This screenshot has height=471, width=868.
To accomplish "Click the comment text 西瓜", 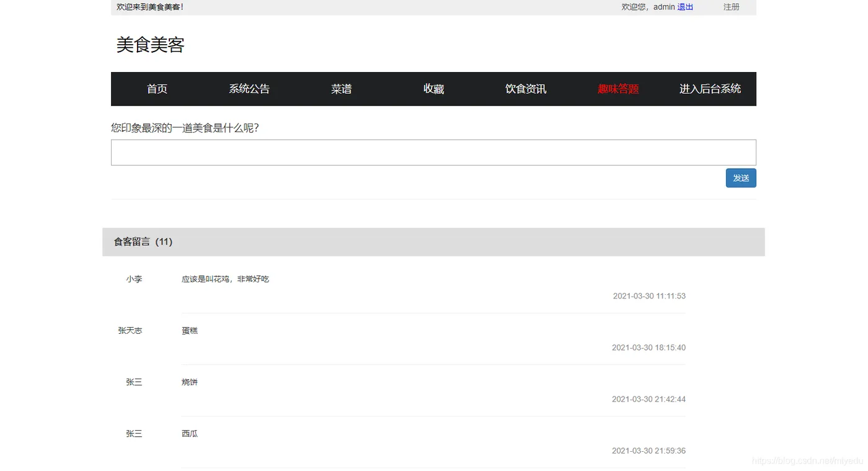I will coord(190,434).
